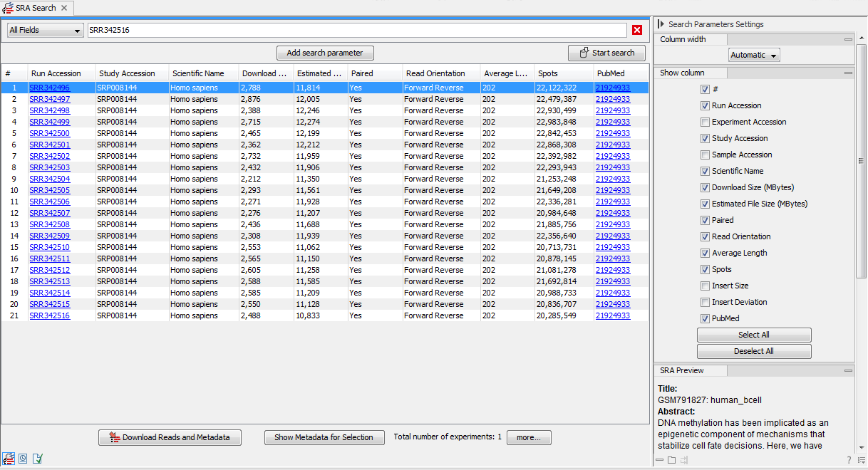
Task: Open the help question mark icon
Action: (848, 459)
